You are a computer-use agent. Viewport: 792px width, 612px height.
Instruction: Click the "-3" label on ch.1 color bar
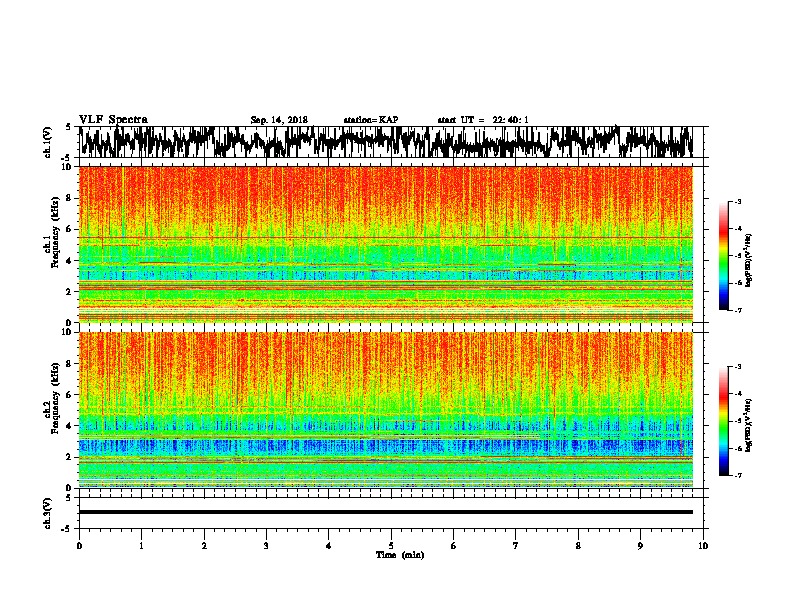[x=737, y=201]
